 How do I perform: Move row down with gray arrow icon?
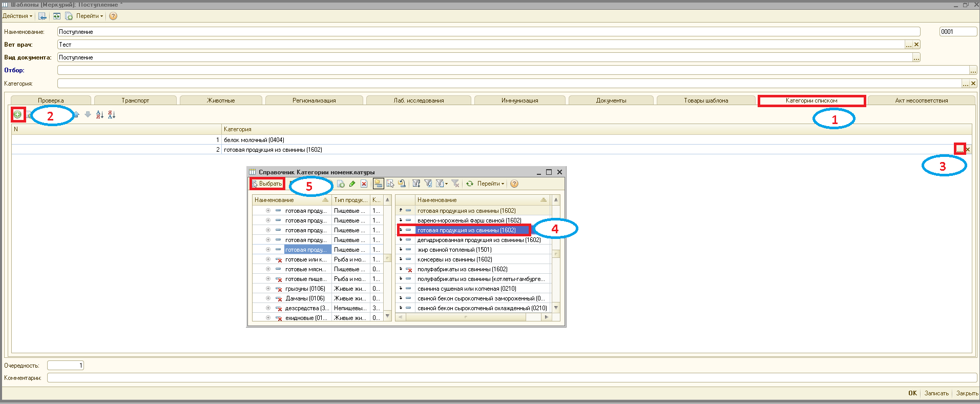click(x=88, y=114)
